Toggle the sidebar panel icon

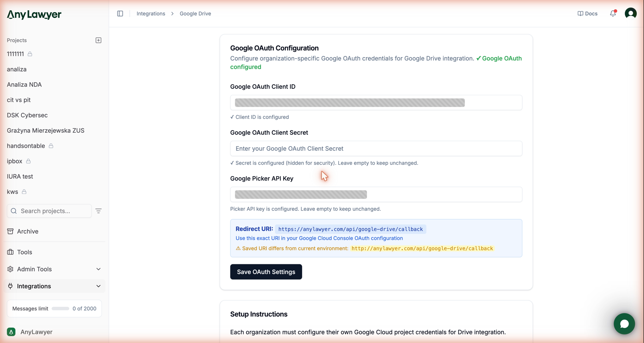click(x=120, y=14)
